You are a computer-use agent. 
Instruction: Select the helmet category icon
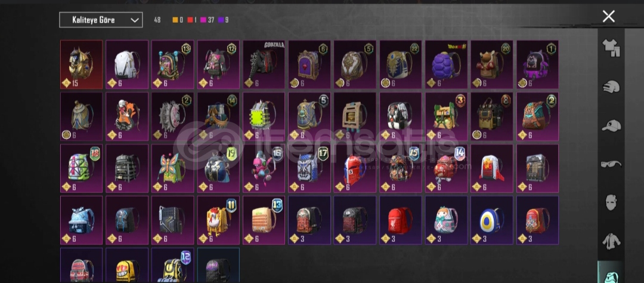coord(611,87)
